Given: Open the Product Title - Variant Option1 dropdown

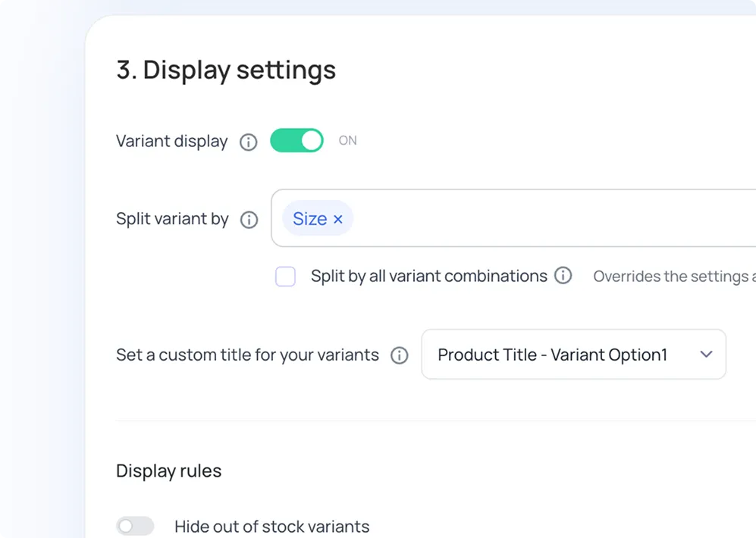Looking at the screenshot, I should click(x=573, y=354).
